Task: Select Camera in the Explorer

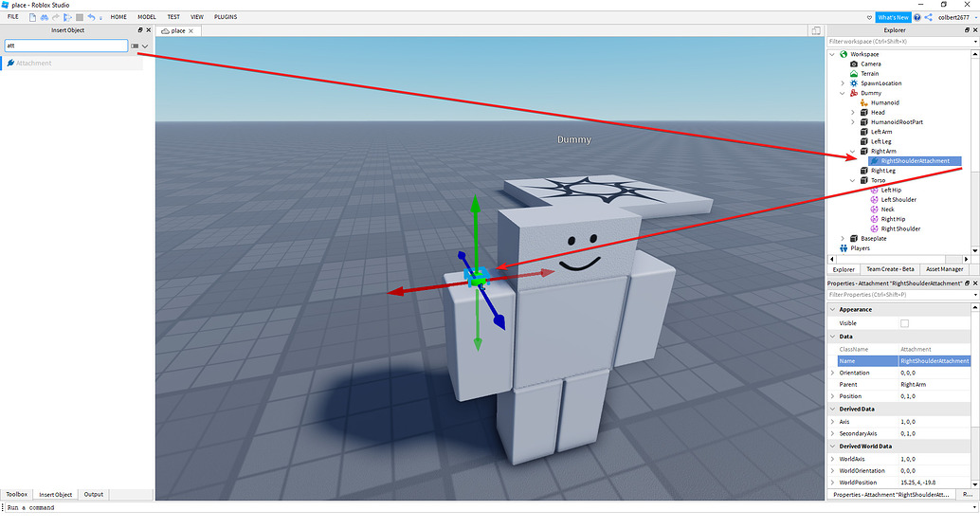Action: 871,64
